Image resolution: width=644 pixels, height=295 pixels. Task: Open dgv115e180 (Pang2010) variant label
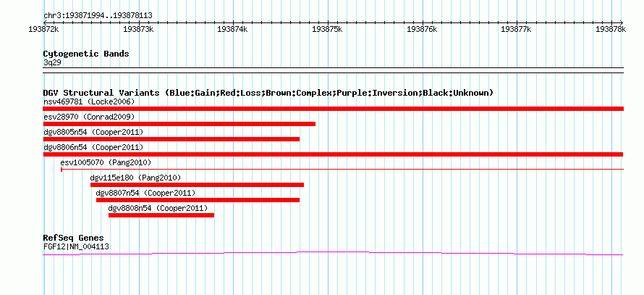(x=135, y=178)
